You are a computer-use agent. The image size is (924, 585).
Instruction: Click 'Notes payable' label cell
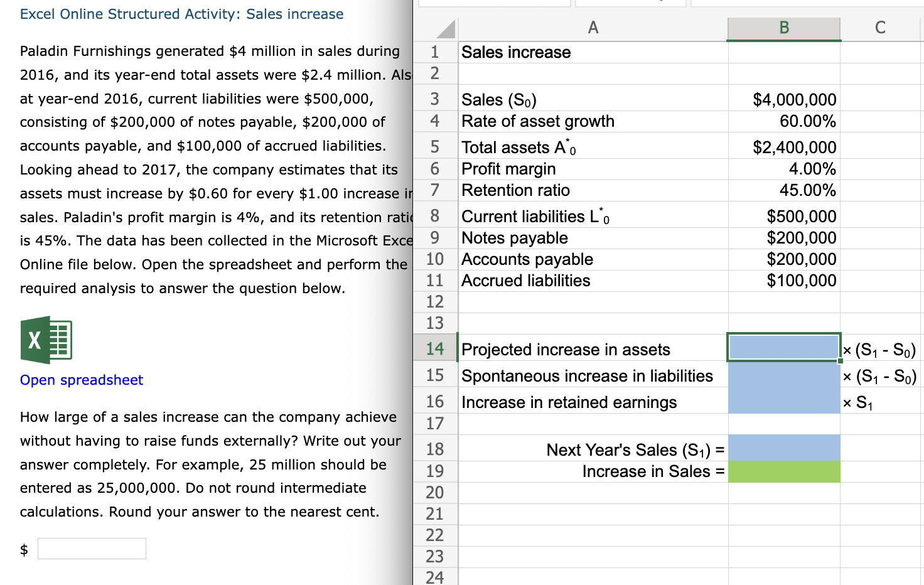(593, 238)
